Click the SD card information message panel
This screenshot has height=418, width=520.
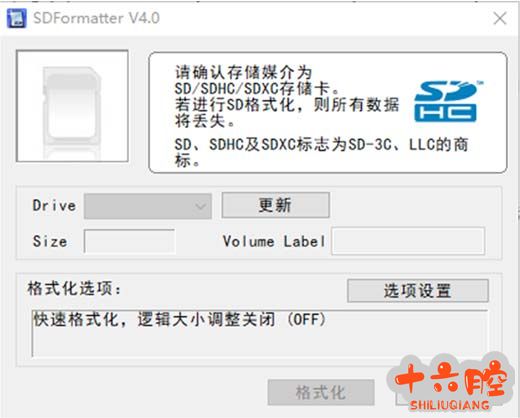coord(328,112)
